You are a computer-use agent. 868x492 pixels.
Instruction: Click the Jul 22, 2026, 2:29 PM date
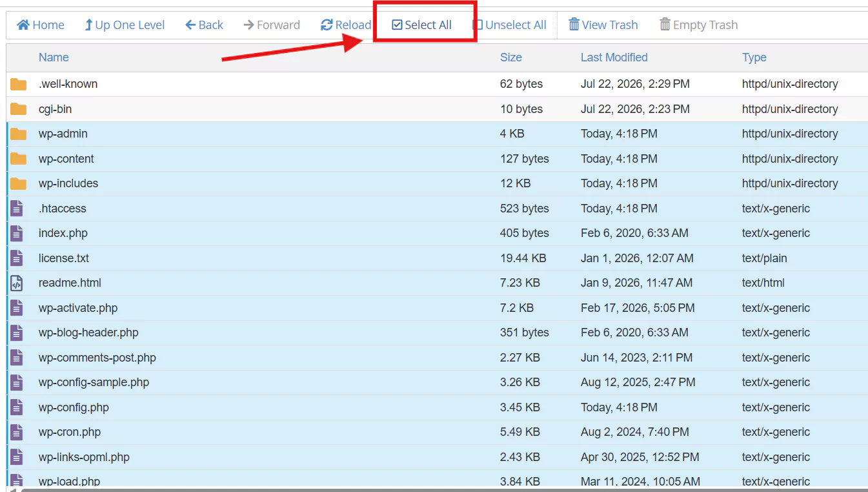pyautogui.click(x=635, y=84)
